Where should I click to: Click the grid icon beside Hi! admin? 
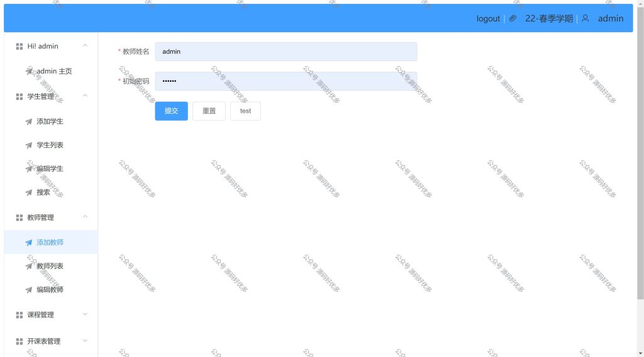coord(19,47)
